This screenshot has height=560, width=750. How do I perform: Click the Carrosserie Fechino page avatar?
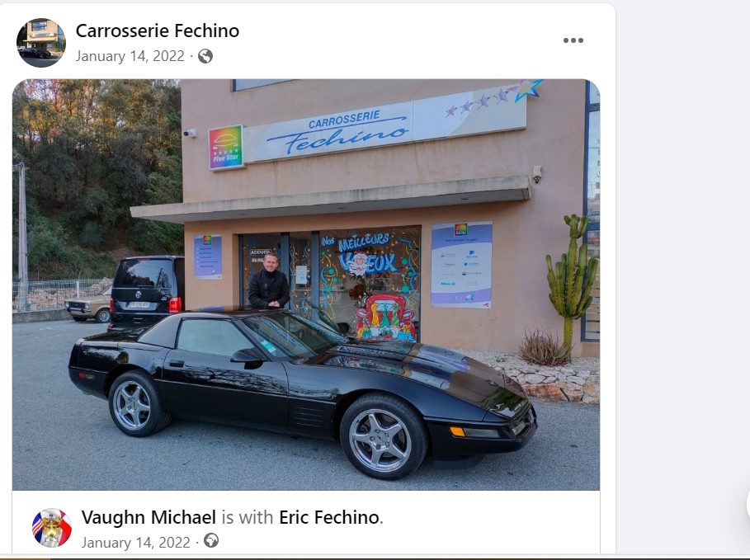click(40, 43)
